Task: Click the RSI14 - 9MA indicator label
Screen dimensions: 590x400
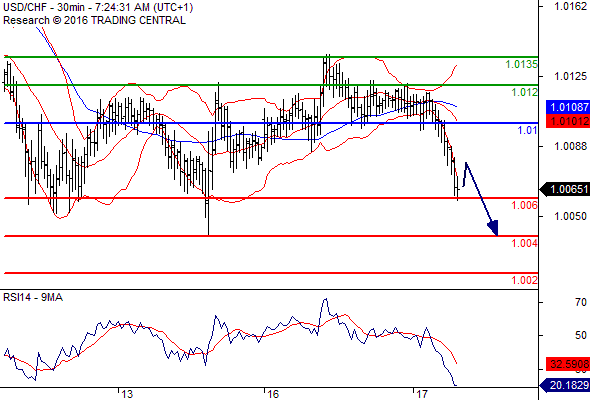Action: point(33,297)
